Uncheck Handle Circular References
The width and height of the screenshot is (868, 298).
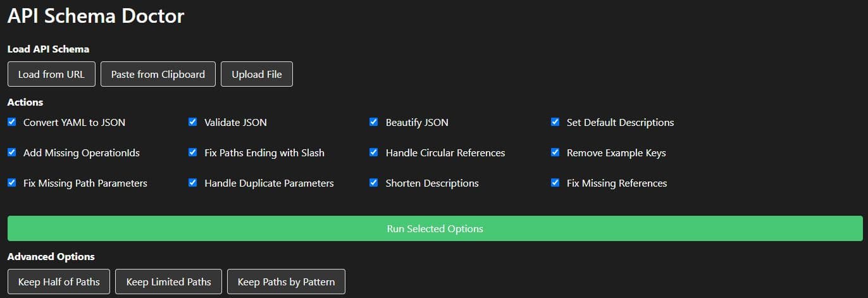pyautogui.click(x=374, y=152)
